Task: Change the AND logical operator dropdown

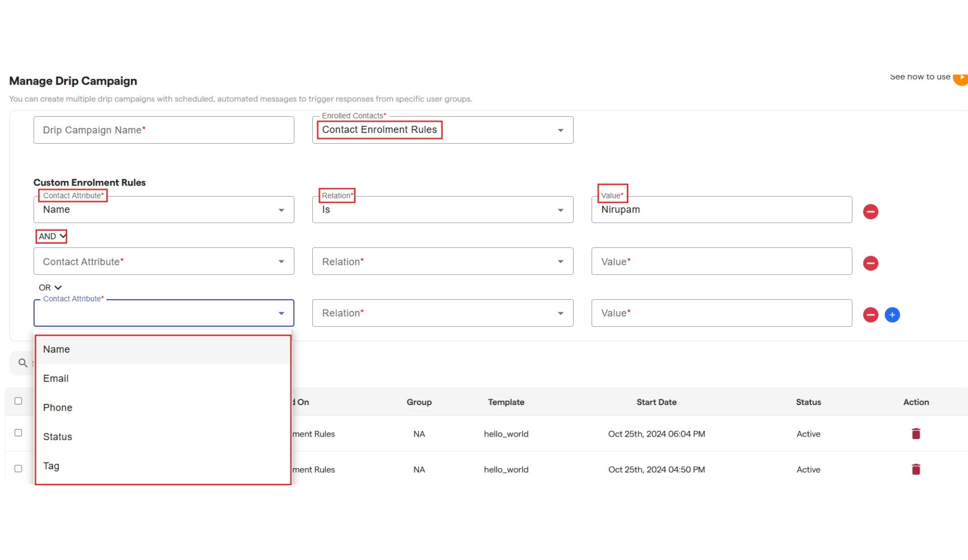Action: pos(52,236)
